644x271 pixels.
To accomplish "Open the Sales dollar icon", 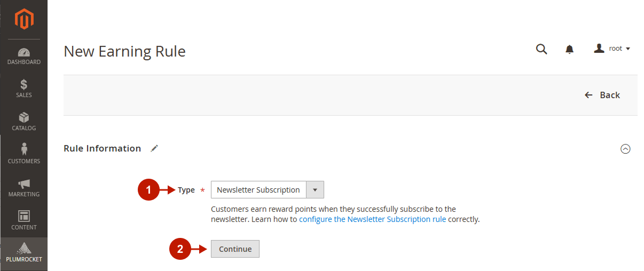I will point(24,85).
